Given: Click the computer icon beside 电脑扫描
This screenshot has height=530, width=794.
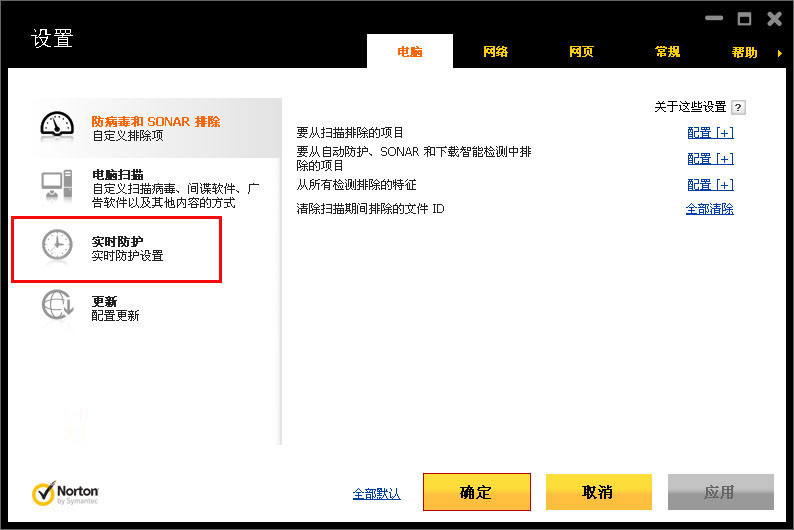Looking at the screenshot, I should (x=57, y=185).
